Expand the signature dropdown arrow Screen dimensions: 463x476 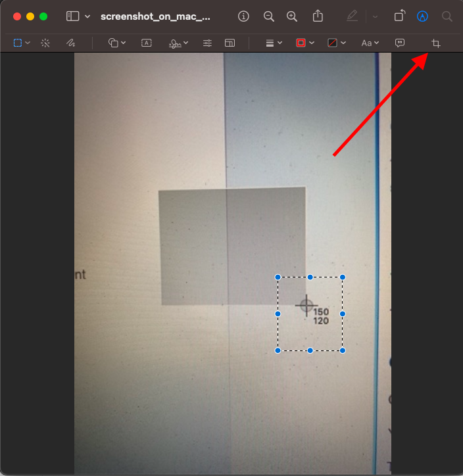(186, 43)
